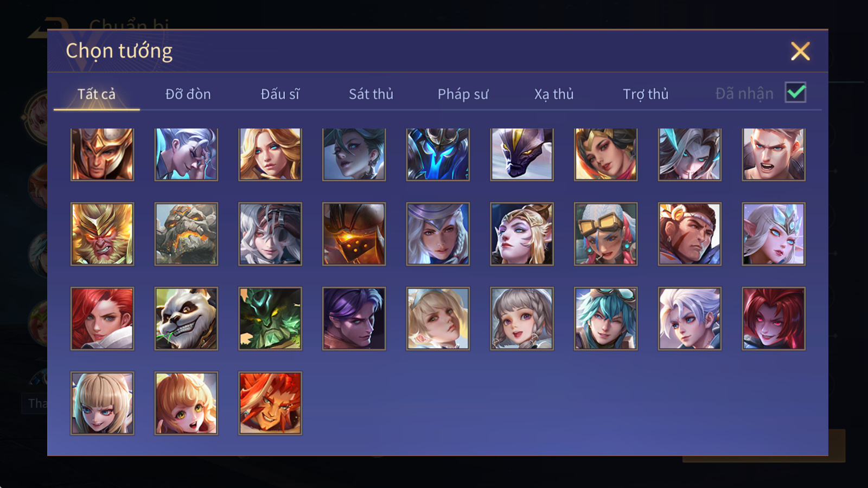This screenshot has height=488, width=868.
Task: Show the Sát thủ heroes tab
Action: (x=371, y=94)
